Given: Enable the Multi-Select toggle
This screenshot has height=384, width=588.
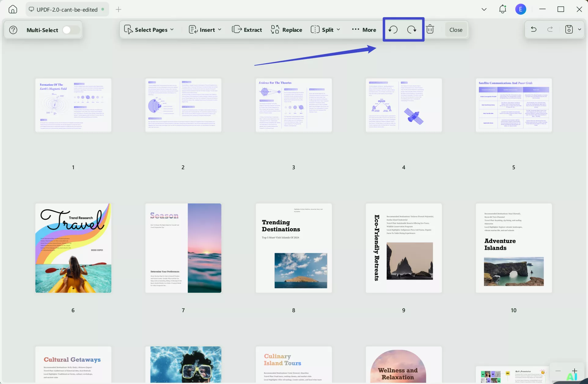Looking at the screenshot, I should point(71,30).
